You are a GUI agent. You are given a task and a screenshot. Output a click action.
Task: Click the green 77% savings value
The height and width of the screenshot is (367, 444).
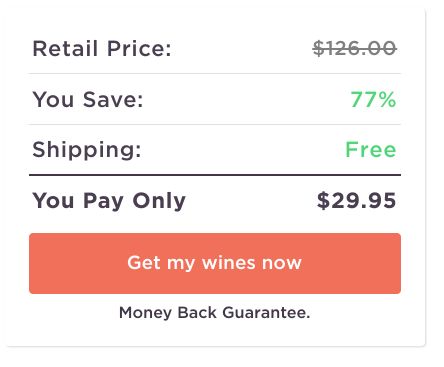pos(373,99)
